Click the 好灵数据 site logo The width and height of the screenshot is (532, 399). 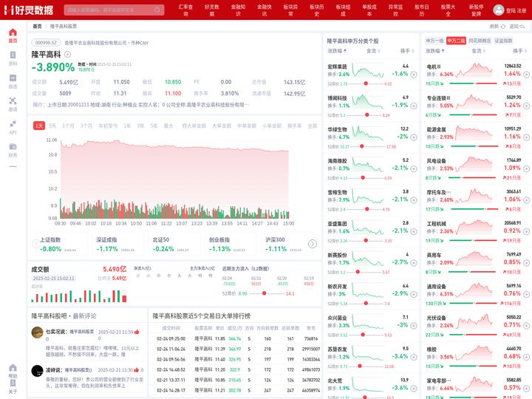tap(29, 10)
